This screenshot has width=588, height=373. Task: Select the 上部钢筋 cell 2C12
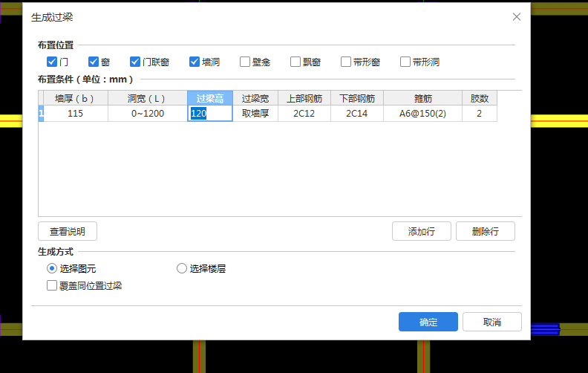coord(304,114)
